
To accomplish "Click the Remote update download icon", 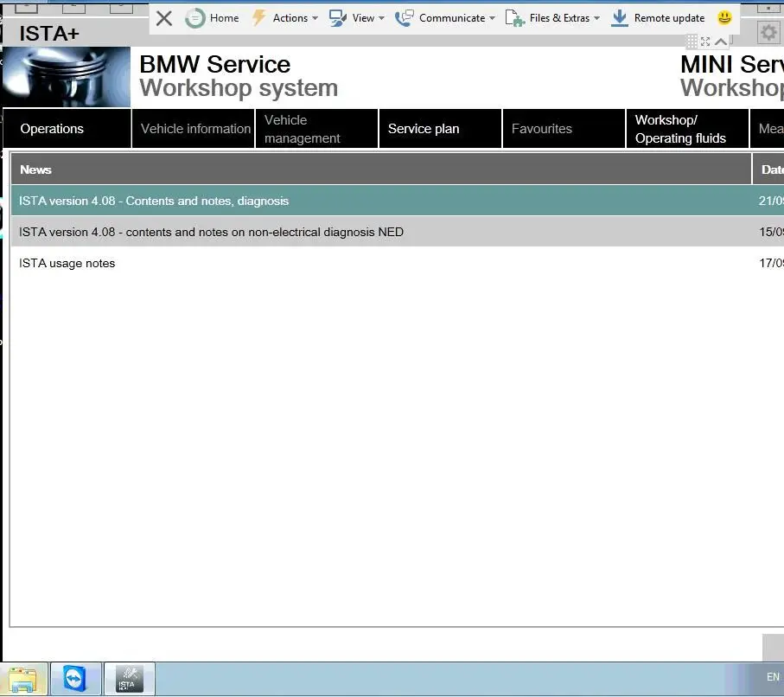I will click(x=620, y=18).
